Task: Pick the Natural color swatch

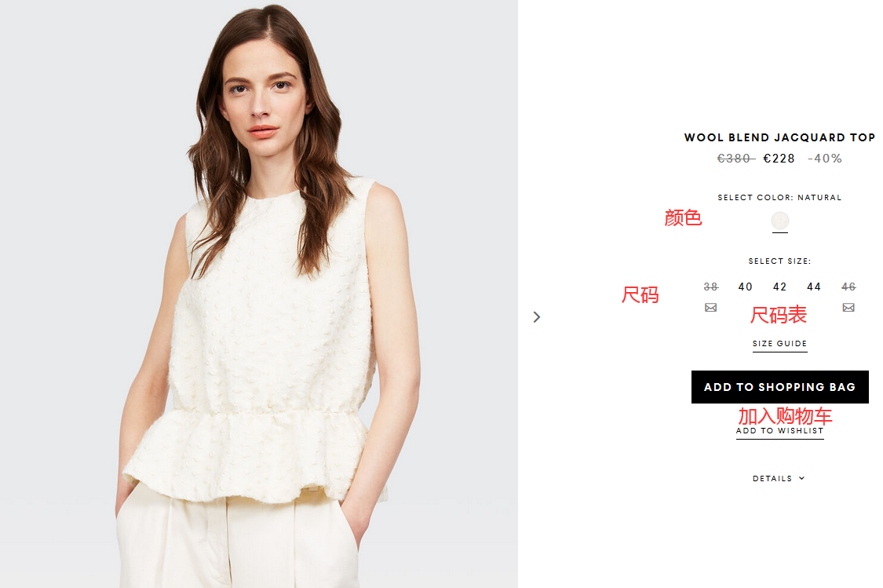Action: point(780,221)
